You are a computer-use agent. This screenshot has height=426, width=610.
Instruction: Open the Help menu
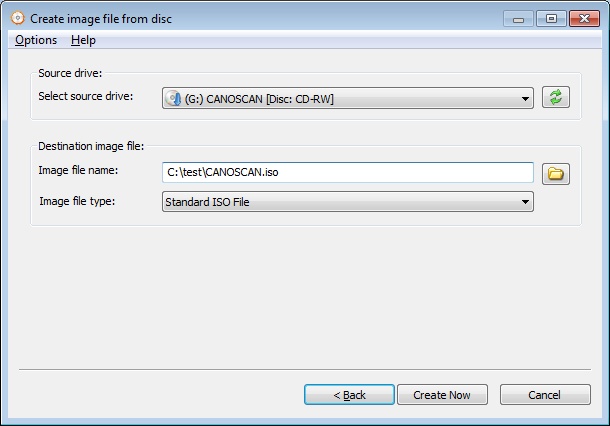click(x=83, y=40)
